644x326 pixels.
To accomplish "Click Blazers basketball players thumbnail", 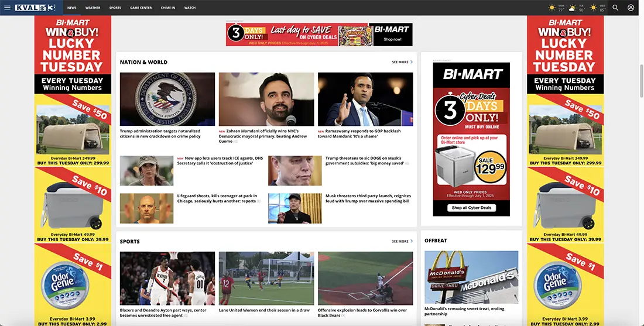I will tap(167, 279).
